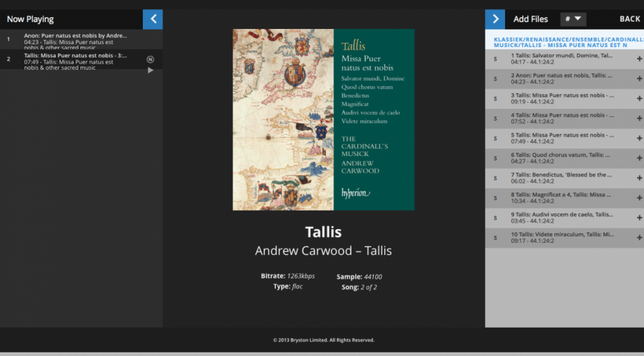
Task: Add the 09:19 Missa Puer natus track via its plus icon
Action: click(639, 99)
